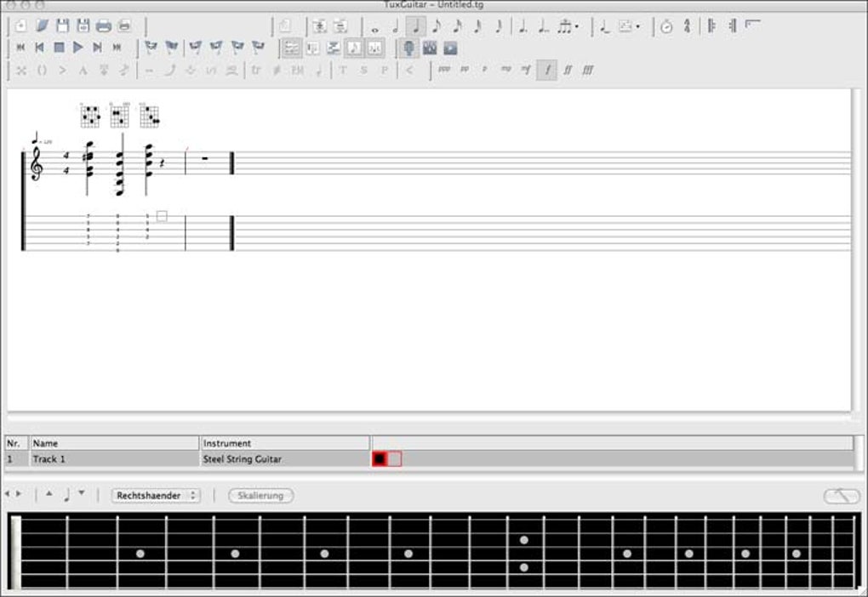Open the time signature icon
The height and width of the screenshot is (597, 868).
687,26
